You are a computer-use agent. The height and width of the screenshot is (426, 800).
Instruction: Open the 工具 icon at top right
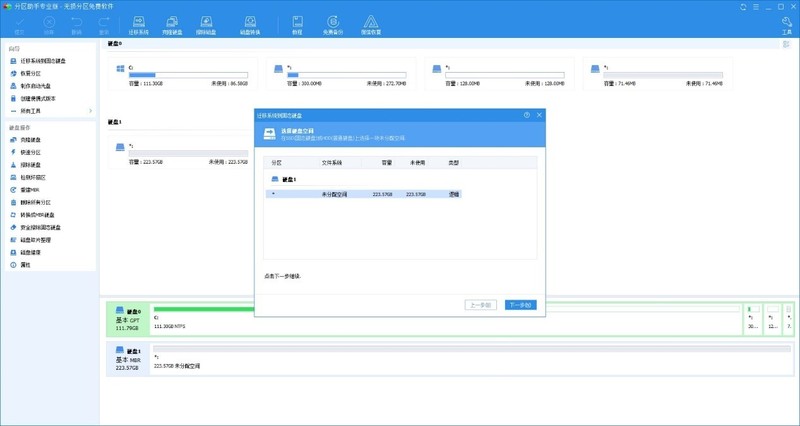point(787,25)
